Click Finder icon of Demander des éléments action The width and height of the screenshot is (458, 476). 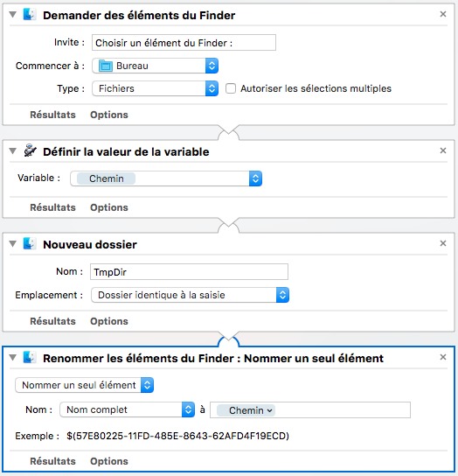(30, 15)
